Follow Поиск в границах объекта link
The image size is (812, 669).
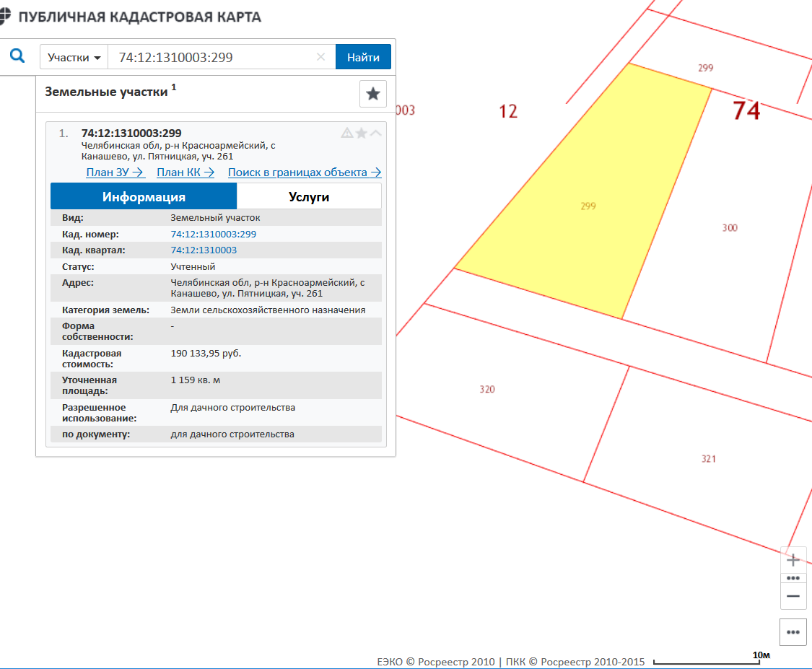(305, 172)
